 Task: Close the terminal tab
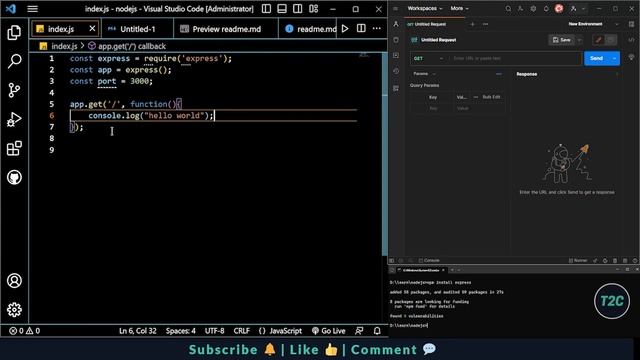(x=443, y=270)
